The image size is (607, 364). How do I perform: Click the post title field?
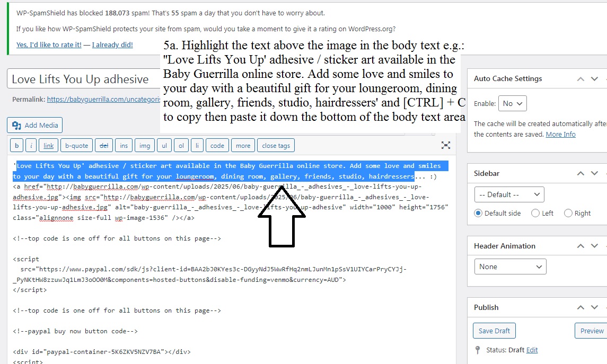click(84, 79)
